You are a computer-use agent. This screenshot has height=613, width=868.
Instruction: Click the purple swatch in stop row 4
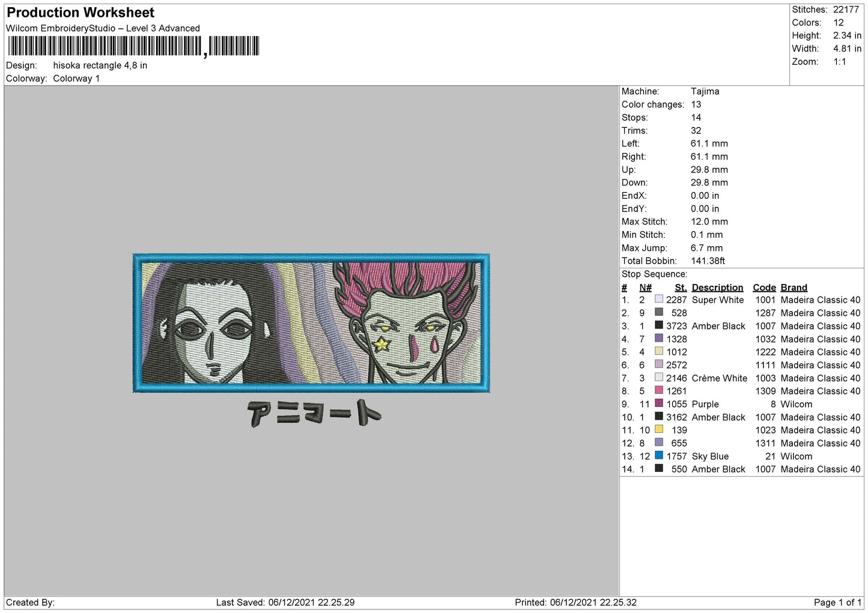(659, 338)
